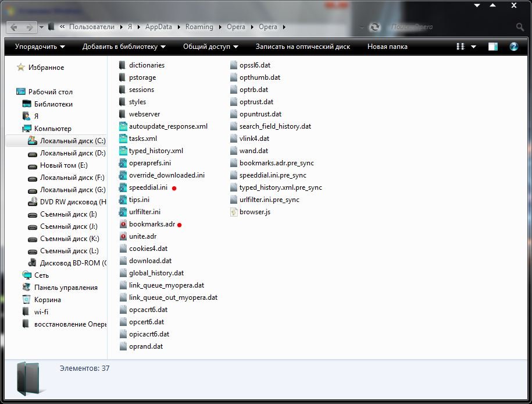Open the dictionaries folder
Image resolution: width=532 pixels, height=404 pixels.
tap(146, 65)
